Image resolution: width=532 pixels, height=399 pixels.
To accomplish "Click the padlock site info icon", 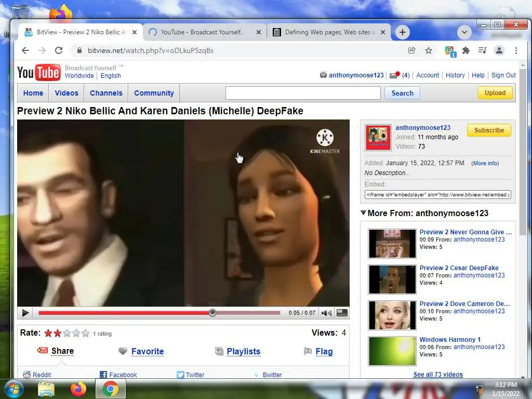I will (x=79, y=50).
